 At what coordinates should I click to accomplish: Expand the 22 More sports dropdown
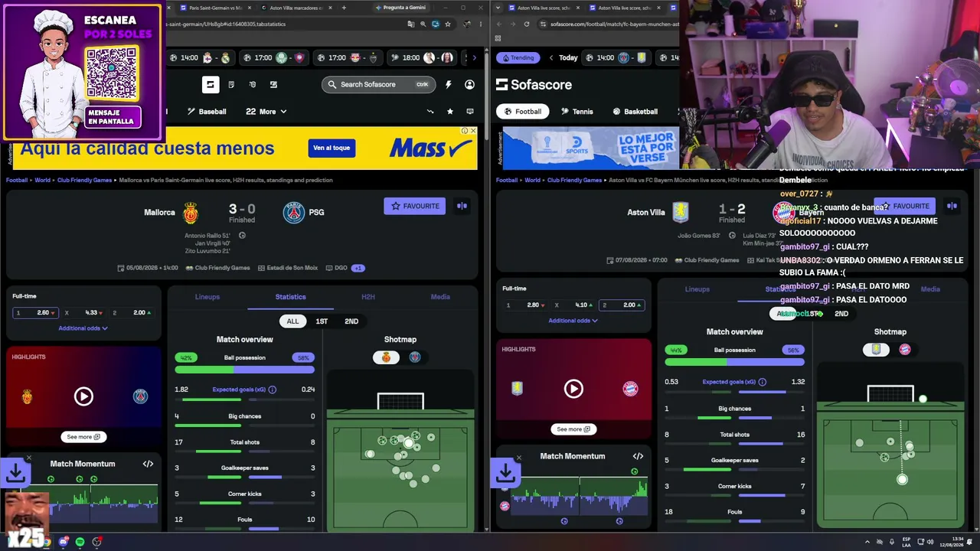point(266,112)
